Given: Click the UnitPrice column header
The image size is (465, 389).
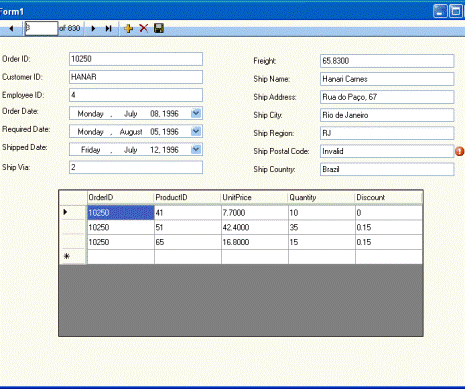Looking at the screenshot, I should pos(255,197).
